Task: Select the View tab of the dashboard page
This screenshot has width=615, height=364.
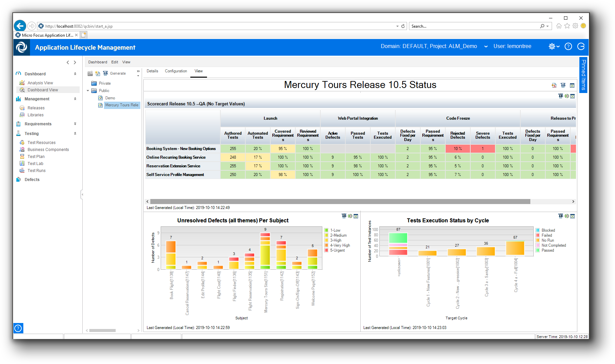Action: (199, 71)
